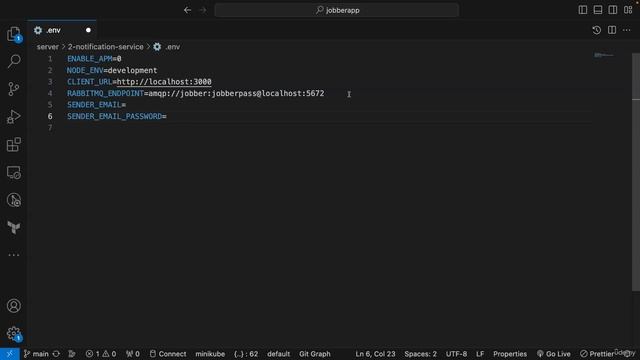The image size is (640, 360).
Task: Click the NODE_ENV variable on line 2
Action: (85, 71)
